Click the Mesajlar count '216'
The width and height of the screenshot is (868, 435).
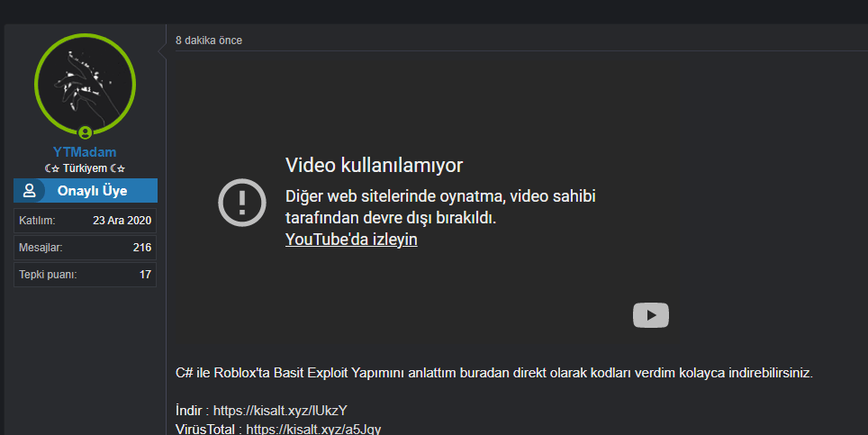click(x=142, y=248)
